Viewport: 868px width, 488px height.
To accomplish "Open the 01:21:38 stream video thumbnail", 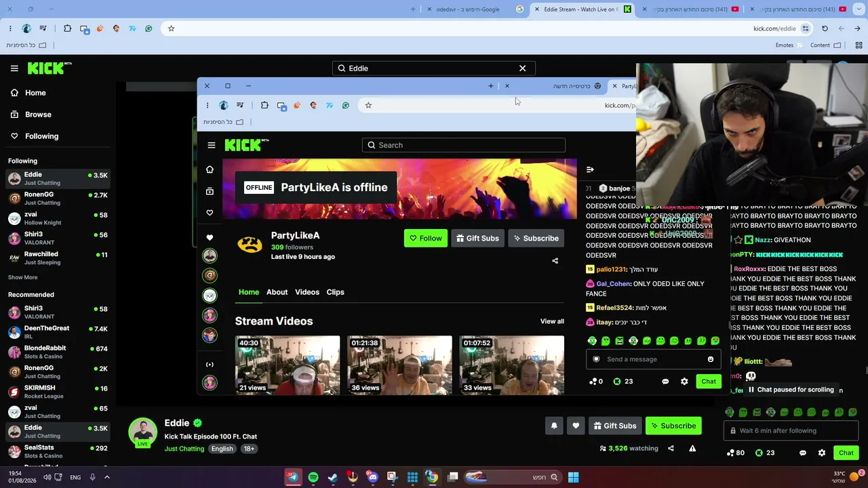I will click(x=399, y=365).
